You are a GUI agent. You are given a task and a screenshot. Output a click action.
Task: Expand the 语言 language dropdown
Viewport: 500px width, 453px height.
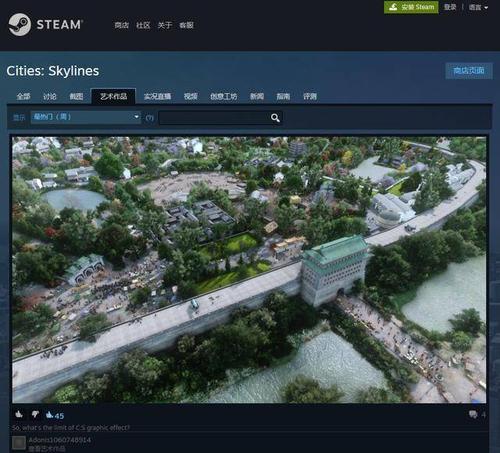point(478,7)
